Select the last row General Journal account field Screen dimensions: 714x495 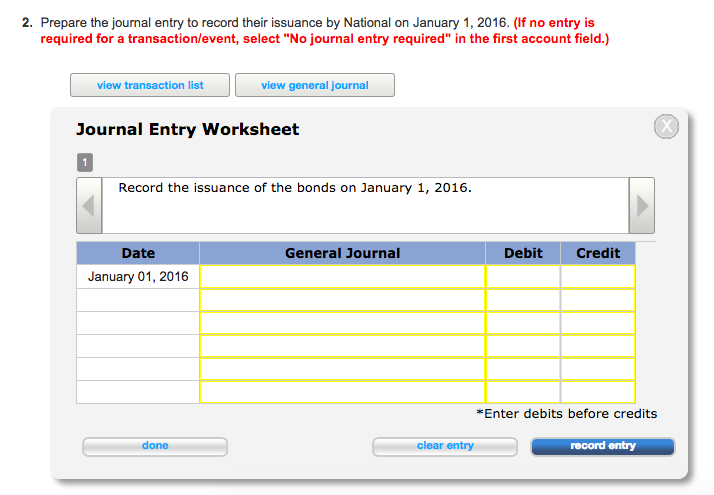[342, 392]
